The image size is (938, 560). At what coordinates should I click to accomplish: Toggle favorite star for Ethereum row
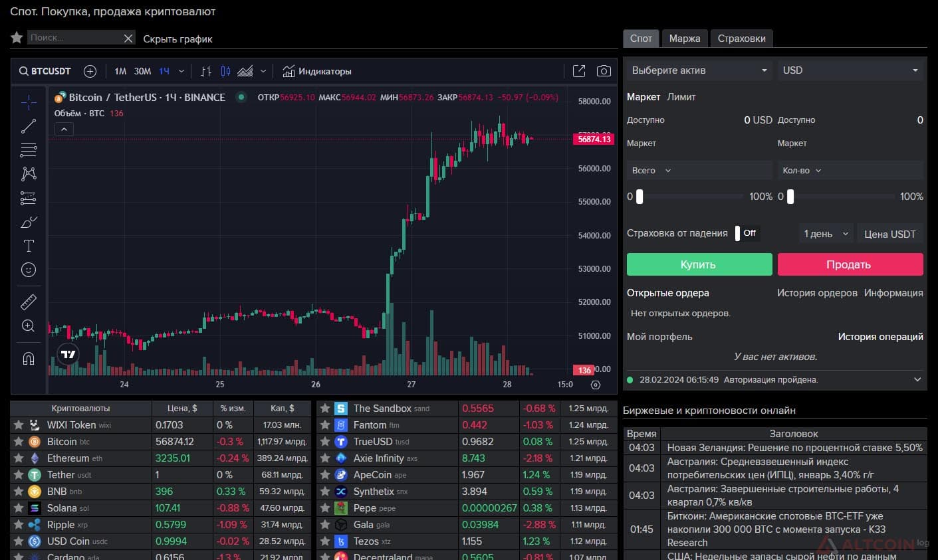click(19, 458)
